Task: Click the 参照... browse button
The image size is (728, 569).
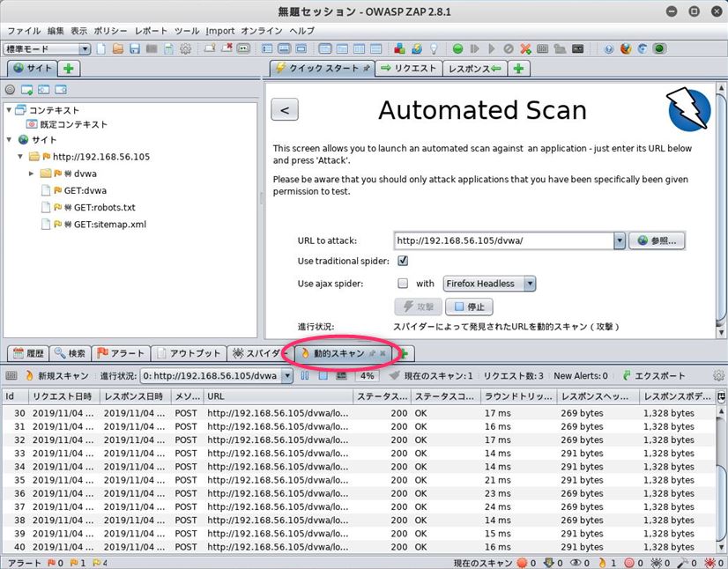Action: click(657, 240)
